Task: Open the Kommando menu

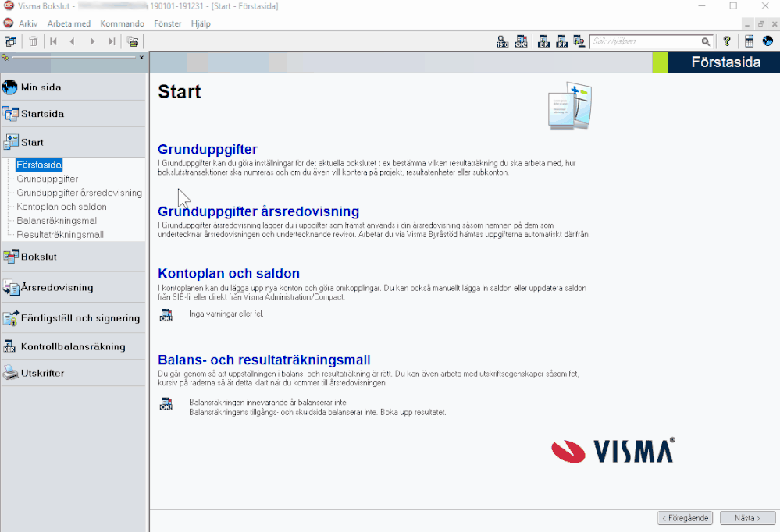Action: pos(121,23)
